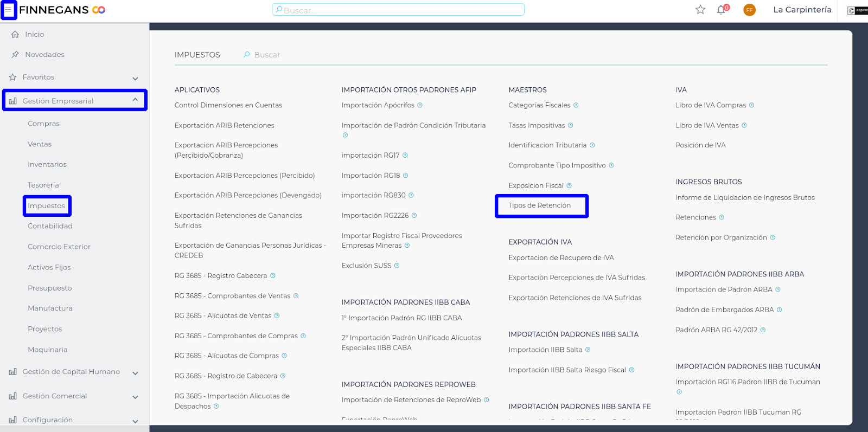Click the Favoritos star icon in sidebar
868x432 pixels.
12,77
